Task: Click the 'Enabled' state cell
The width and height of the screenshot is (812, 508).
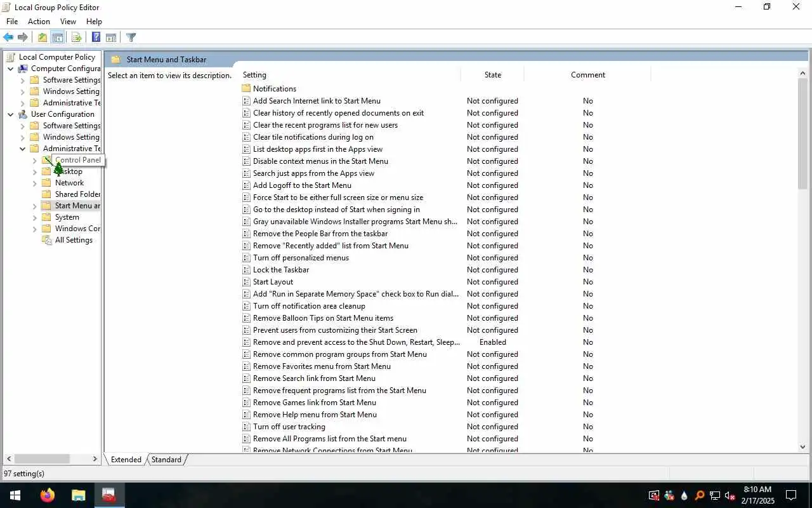Action: coord(492,342)
